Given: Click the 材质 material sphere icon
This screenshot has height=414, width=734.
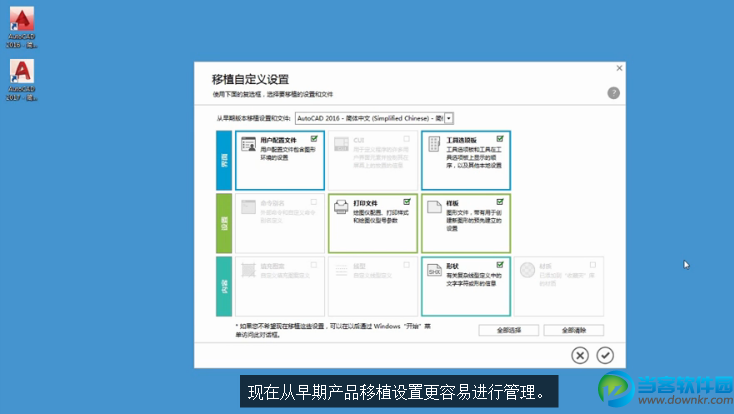Looking at the screenshot, I should click(x=528, y=270).
